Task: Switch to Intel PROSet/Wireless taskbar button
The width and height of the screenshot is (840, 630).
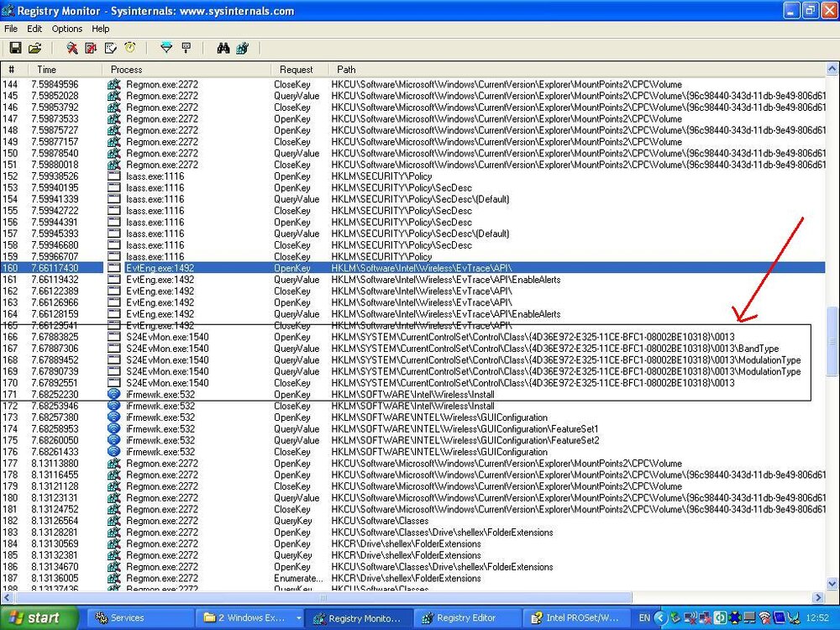Action: point(576,618)
